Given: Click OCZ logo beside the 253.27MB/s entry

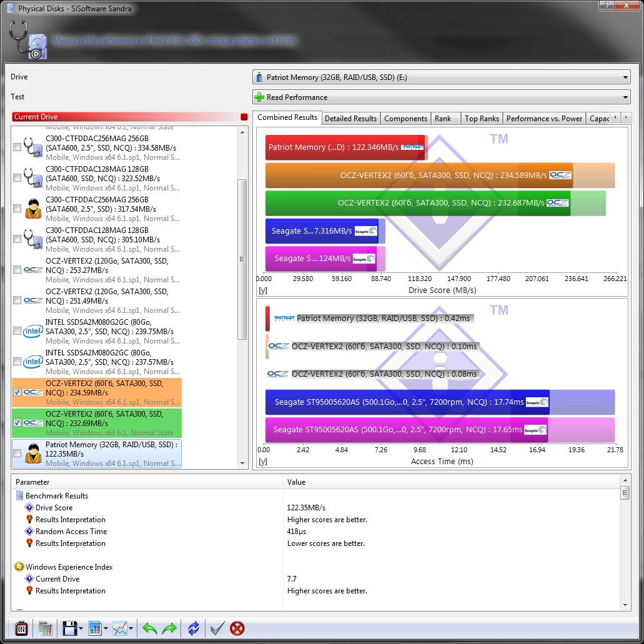Looking at the screenshot, I should 33,270.
